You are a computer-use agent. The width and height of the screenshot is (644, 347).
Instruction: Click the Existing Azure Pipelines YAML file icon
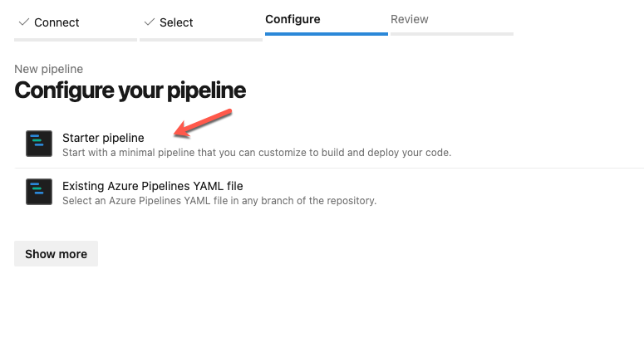39,192
